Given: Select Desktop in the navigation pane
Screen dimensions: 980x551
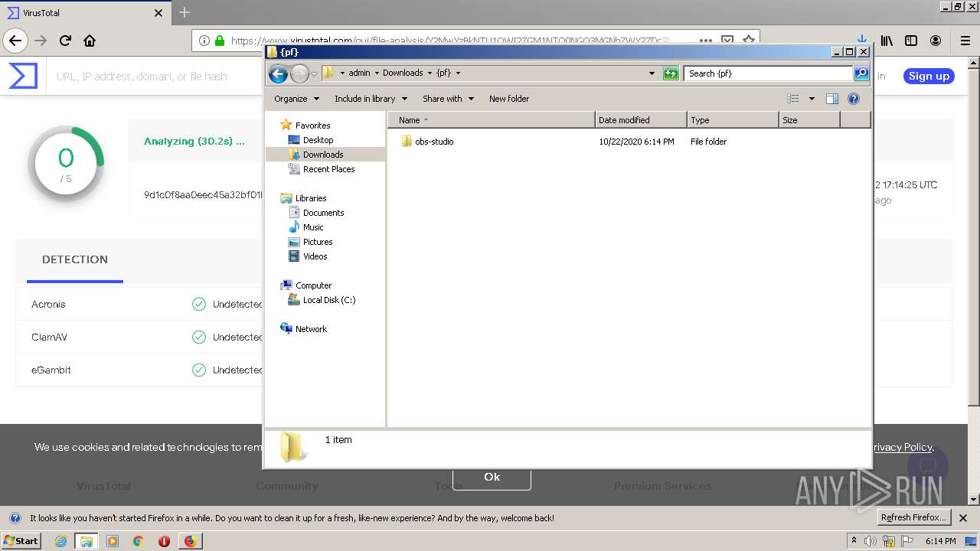Looking at the screenshot, I should [x=318, y=140].
